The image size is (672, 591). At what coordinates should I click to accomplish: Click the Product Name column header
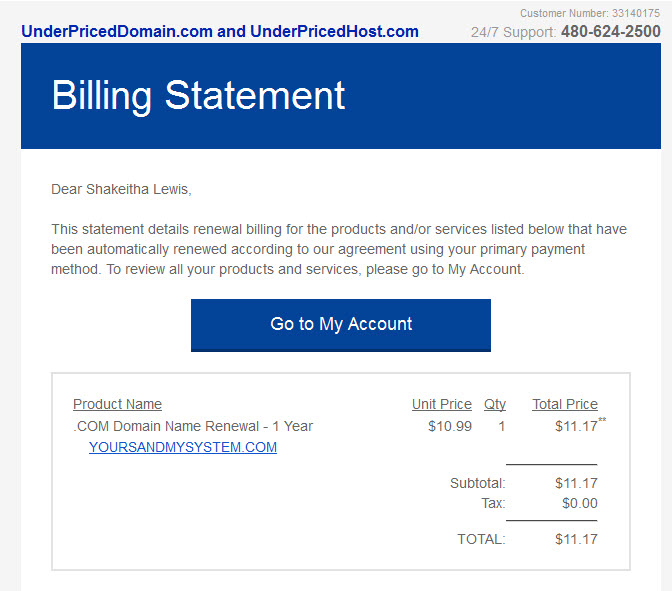[117, 404]
